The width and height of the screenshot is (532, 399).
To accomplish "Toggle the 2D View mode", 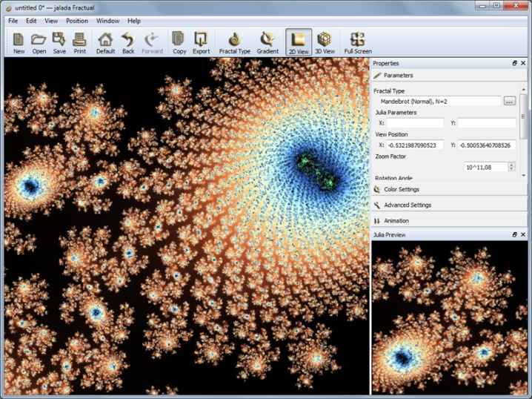I will (298, 42).
